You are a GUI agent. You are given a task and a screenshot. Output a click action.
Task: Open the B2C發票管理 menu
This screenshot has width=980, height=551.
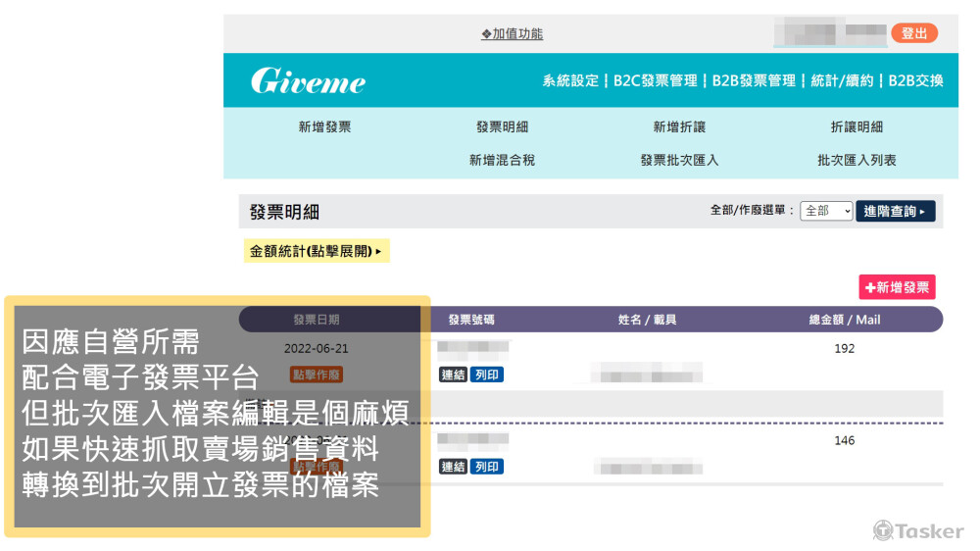(x=655, y=81)
